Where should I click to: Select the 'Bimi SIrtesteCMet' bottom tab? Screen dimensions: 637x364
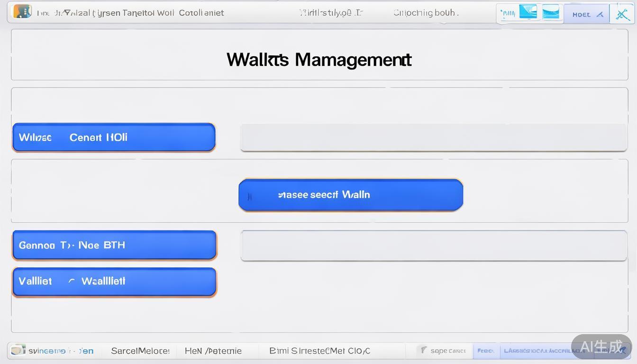[319, 351]
